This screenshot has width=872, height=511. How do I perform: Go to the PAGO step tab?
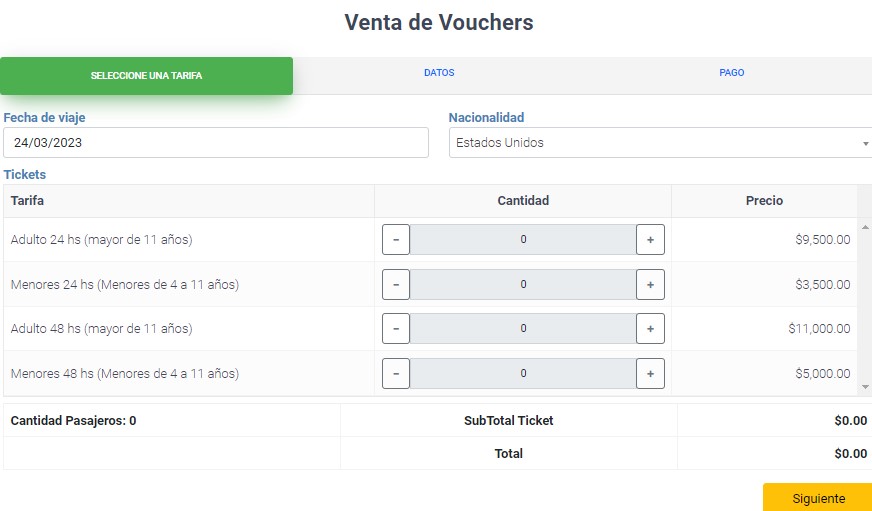pos(731,73)
